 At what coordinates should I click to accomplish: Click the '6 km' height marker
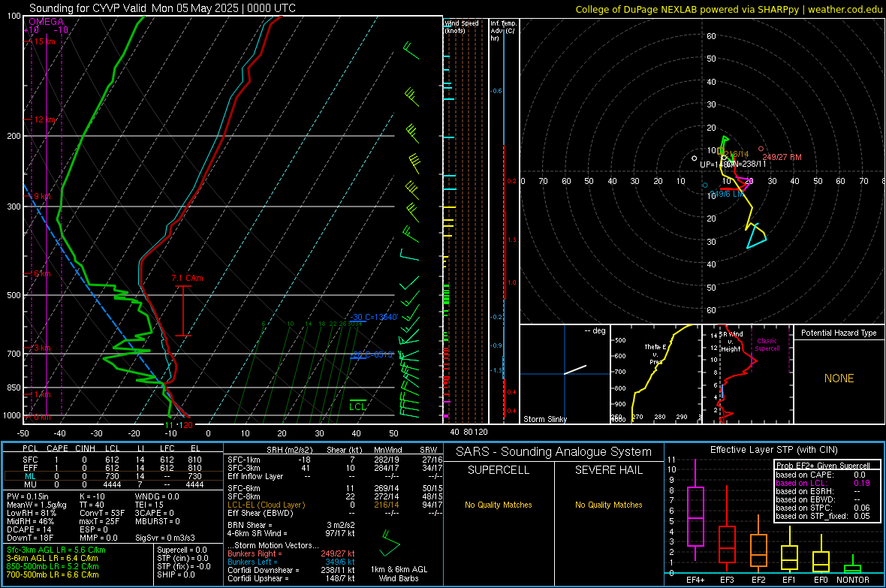click(42, 273)
